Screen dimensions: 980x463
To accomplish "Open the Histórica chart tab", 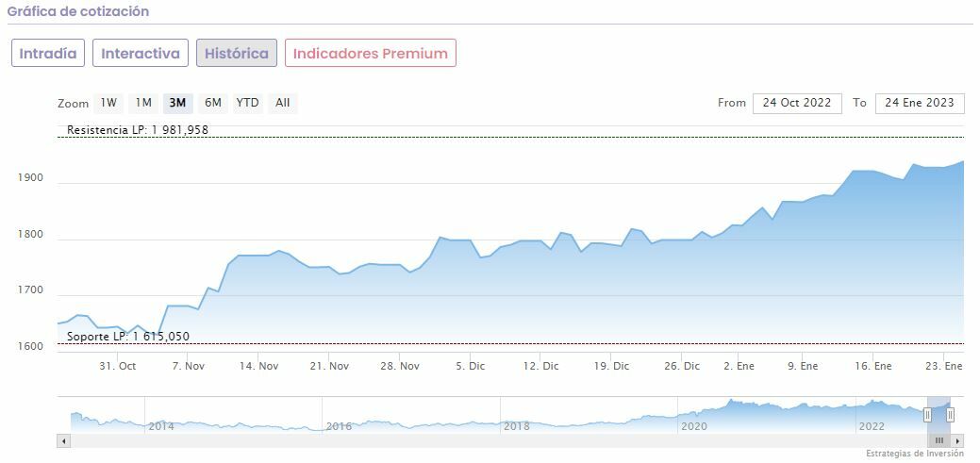I will pos(237,53).
